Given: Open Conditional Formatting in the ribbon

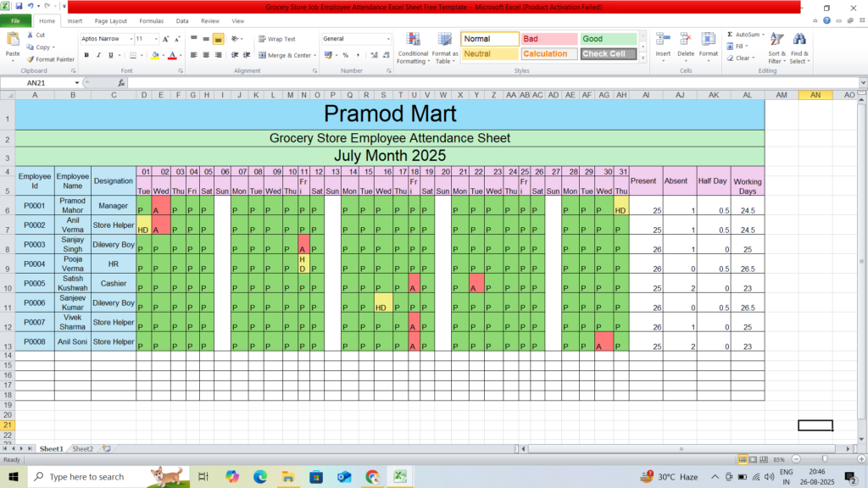Looking at the screenshot, I should [x=413, y=47].
